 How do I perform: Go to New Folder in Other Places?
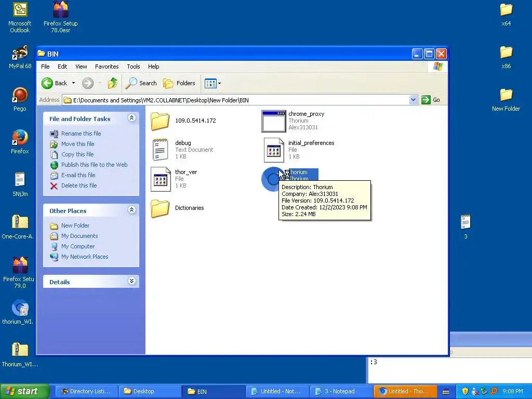pyautogui.click(x=75, y=225)
